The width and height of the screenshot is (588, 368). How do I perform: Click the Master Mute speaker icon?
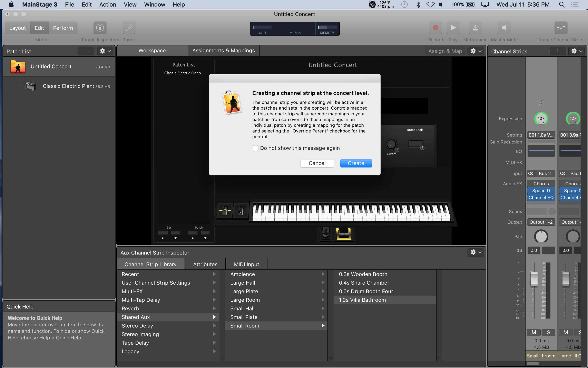click(x=504, y=28)
